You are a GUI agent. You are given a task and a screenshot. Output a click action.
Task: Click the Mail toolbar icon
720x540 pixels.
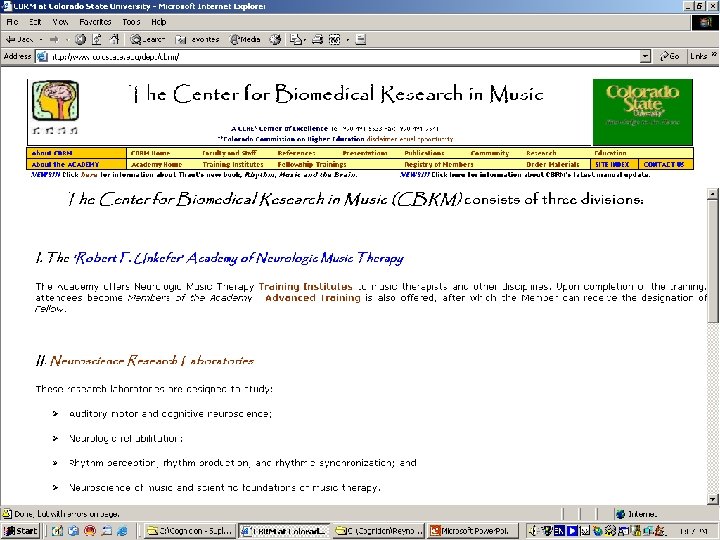(295, 39)
